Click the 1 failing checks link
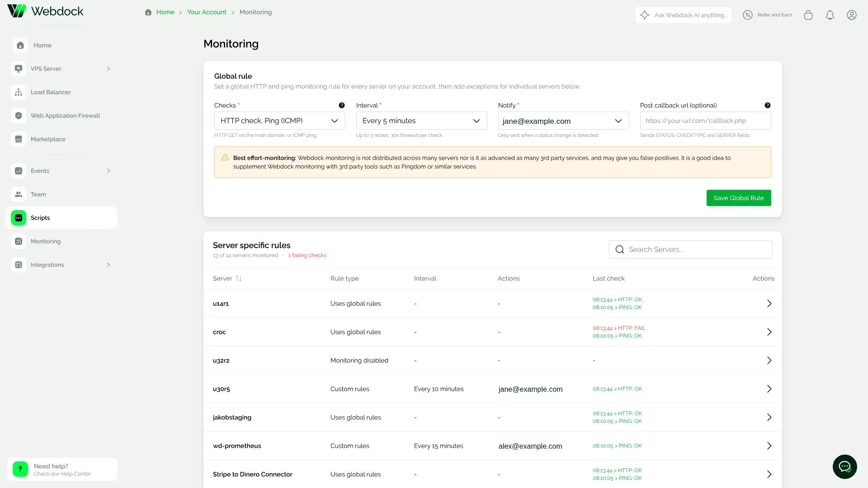 (307, 255)
